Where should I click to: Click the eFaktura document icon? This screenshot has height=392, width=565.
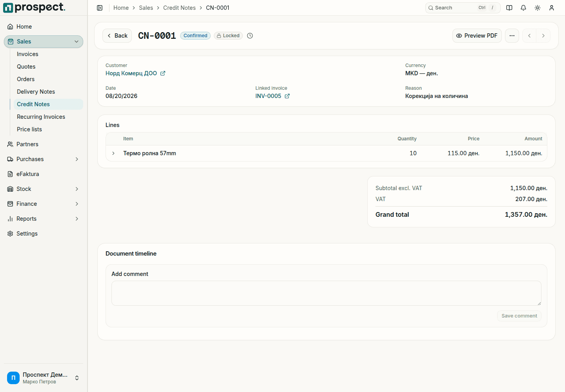[x=10, y=174]
